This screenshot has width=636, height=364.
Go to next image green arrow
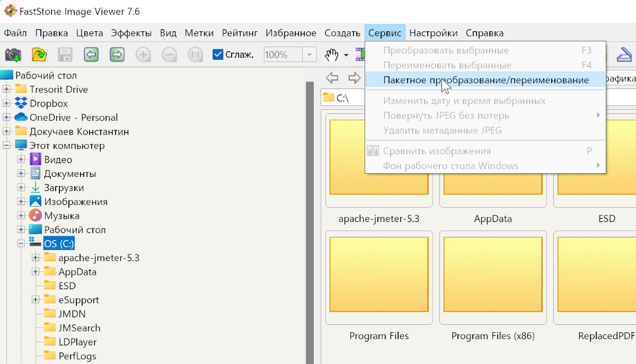click(x=117, y=55)
